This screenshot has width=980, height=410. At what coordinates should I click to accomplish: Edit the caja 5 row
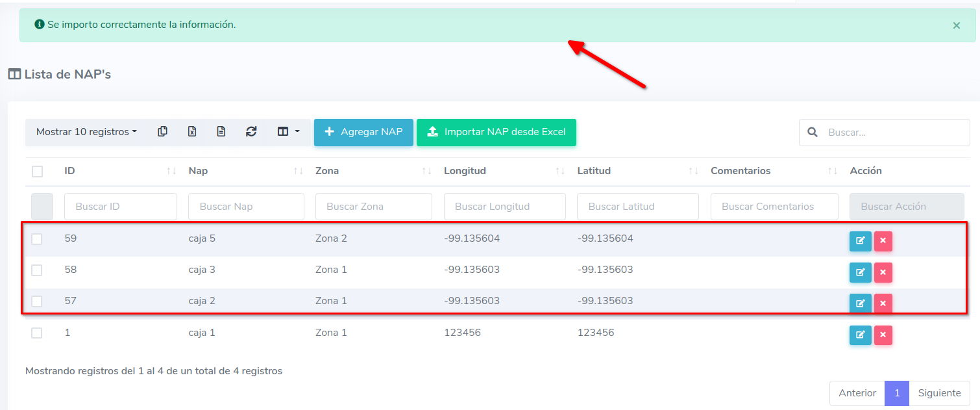[860, 241]
